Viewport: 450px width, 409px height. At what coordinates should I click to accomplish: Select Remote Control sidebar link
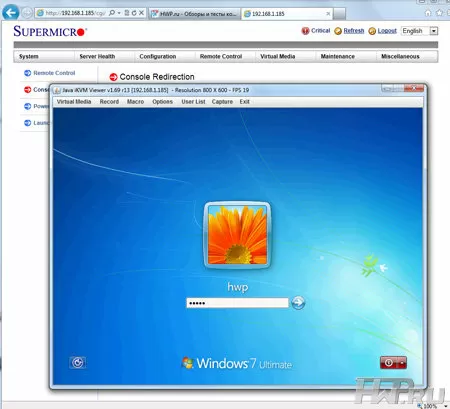(54, 73)
